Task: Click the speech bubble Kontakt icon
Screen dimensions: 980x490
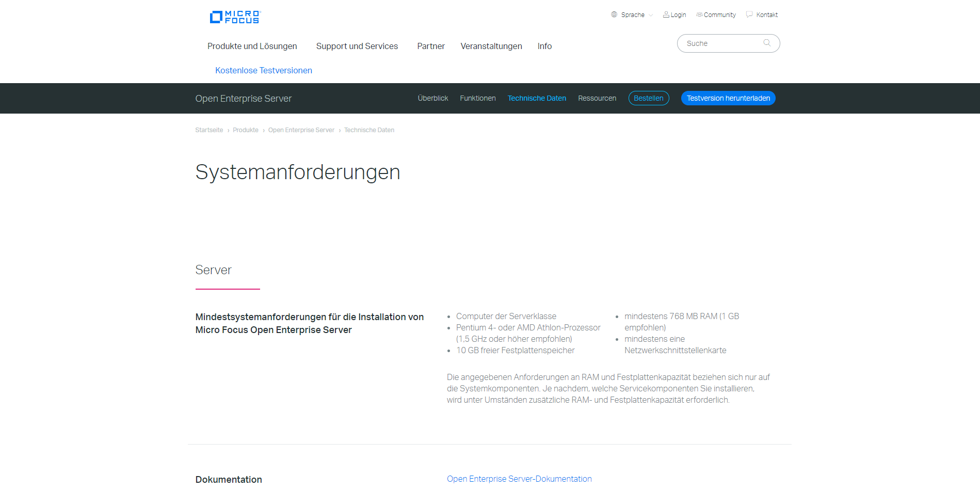Action: [749, 14]
